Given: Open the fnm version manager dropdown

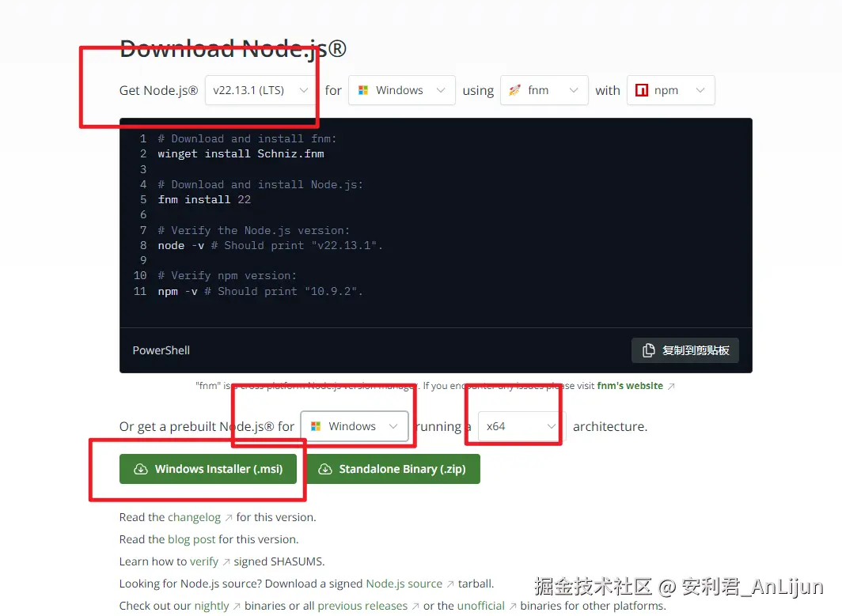Looking at the screenshot, I should (544, 90).
